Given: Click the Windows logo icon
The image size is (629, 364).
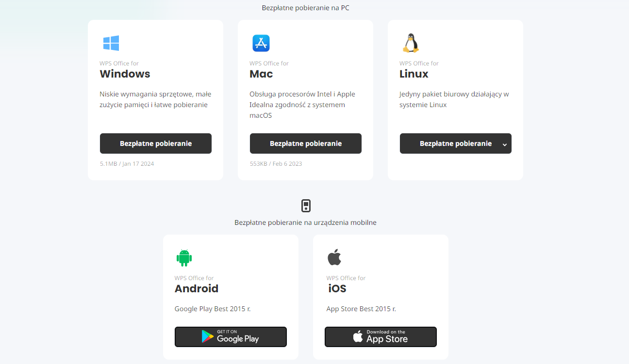Looking at the screenshot, I should tap(111, 43).
